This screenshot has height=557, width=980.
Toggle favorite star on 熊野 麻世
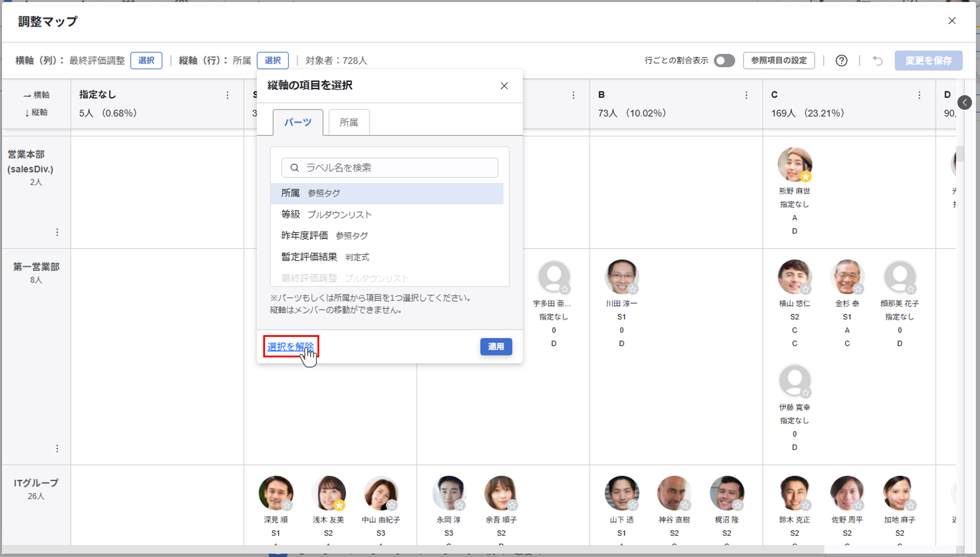coord(806,176)
